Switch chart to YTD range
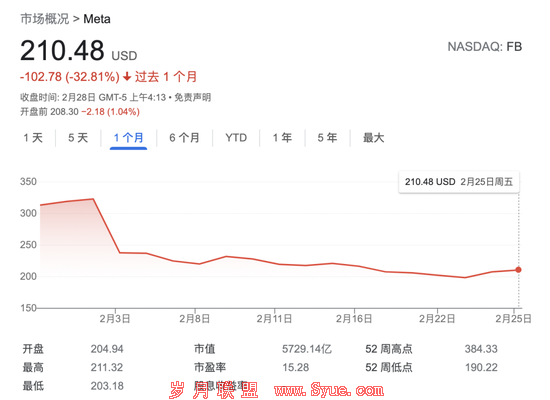 [x=236, y=138]
